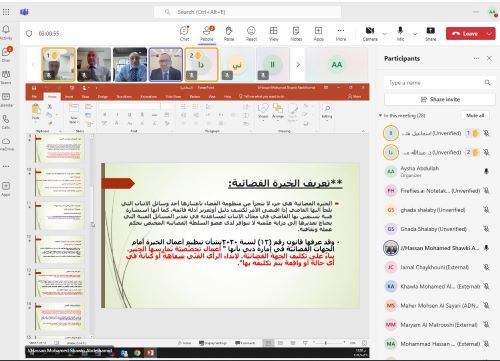Open the Mic options dropdown arrow
The height and width of the screenshot is (361, 500).
tap(415, 34)
